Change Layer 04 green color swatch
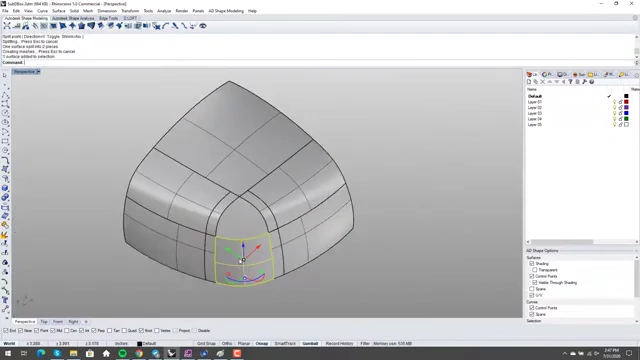This screenshot has width=640, height=360. pos(626,119)
